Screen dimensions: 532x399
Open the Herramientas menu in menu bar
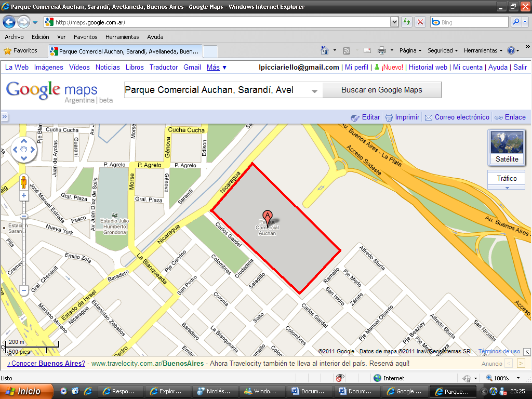coord(122,37)
